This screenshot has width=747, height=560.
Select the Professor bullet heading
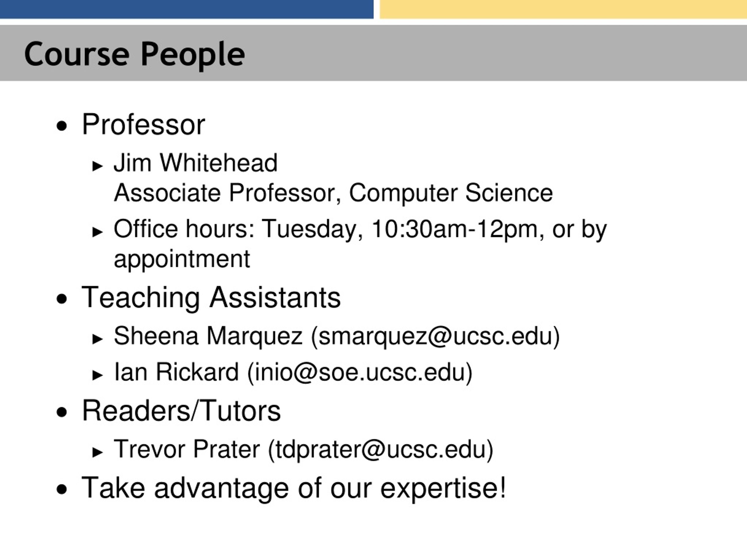[144, 125]
